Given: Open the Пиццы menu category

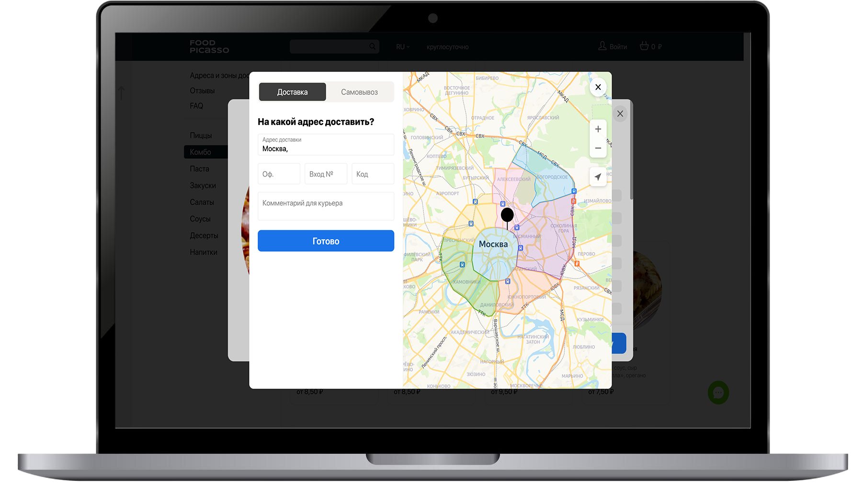Looking at the screenshot, I should (x=201, y=135).
